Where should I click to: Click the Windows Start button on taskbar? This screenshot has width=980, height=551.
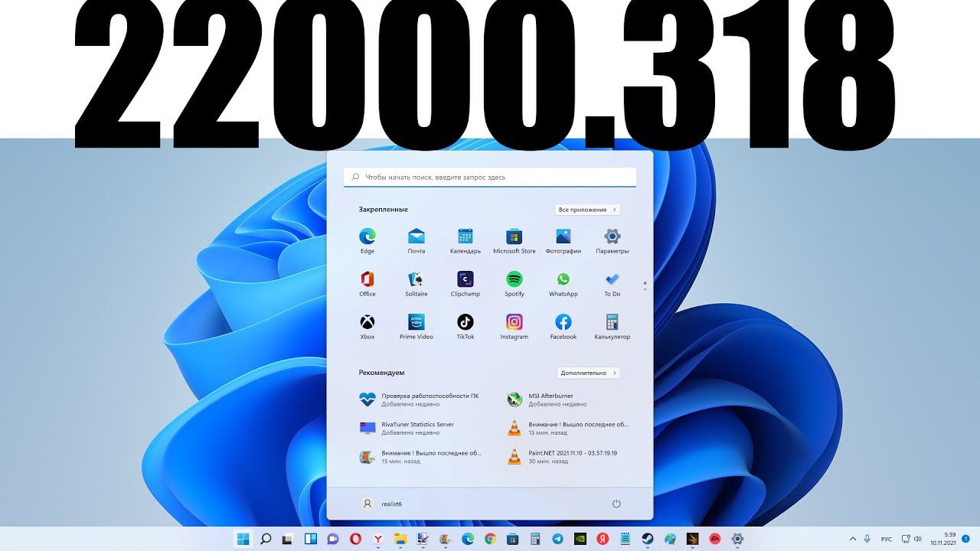point(244,539)
